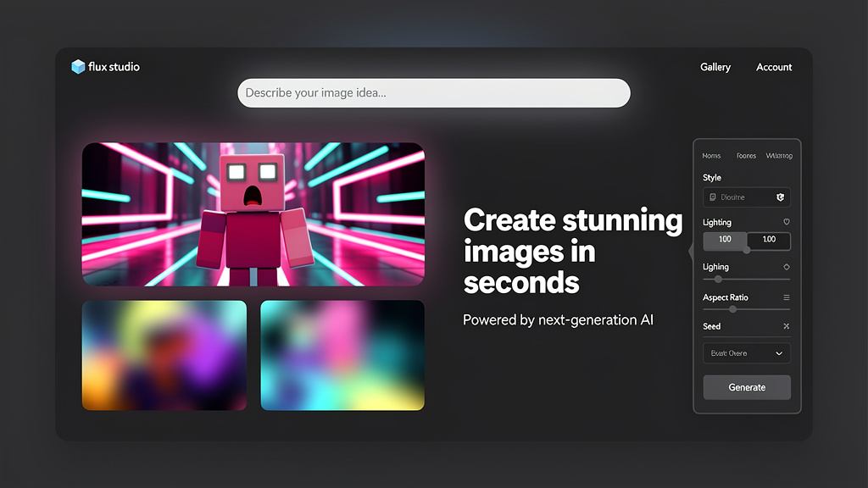Click the diamond icon beside Lighing
868x488 pixels.
click(x=786, y=267)
